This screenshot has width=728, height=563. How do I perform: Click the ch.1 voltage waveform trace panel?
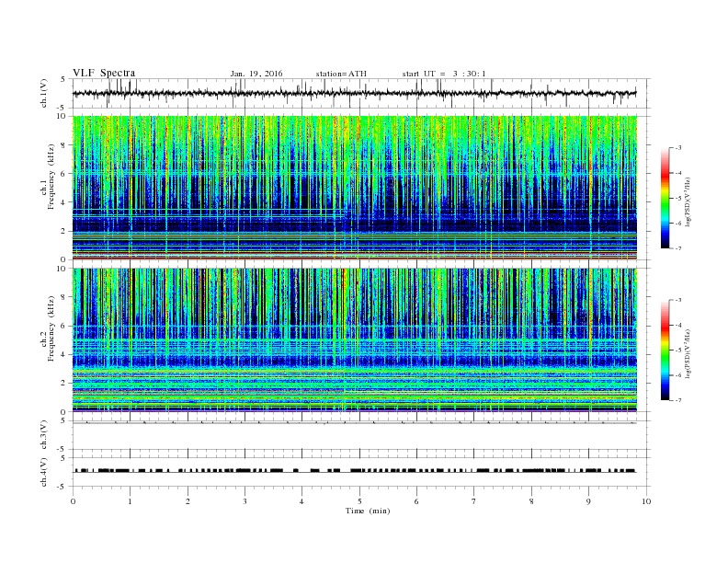[361, 93]
